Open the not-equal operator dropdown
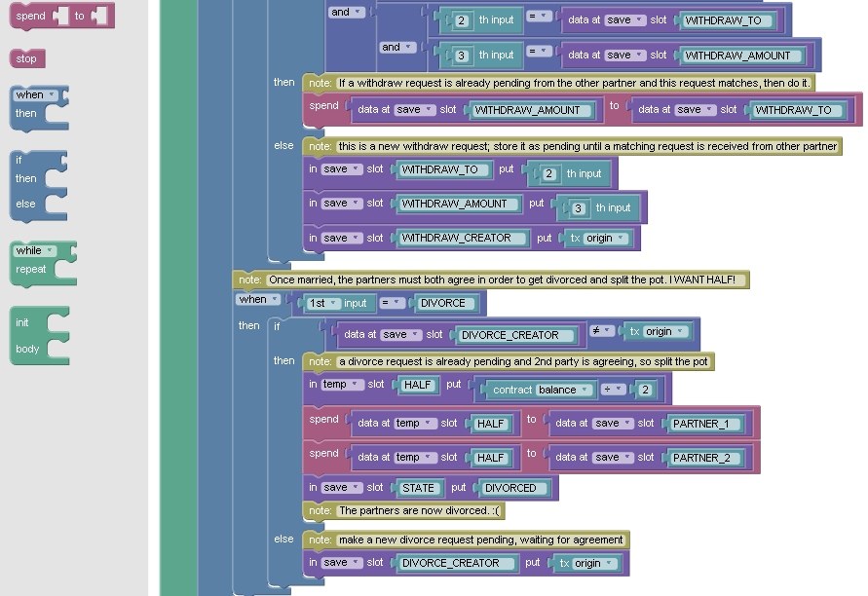 click(x=601, y=331)
